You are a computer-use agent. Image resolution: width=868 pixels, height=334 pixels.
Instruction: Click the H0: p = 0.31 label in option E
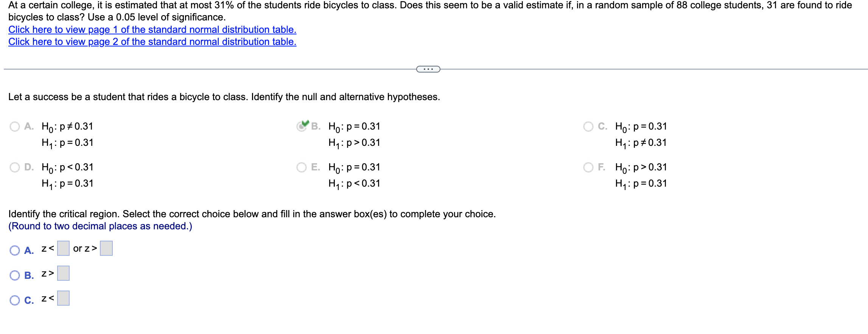coord(354,167)
